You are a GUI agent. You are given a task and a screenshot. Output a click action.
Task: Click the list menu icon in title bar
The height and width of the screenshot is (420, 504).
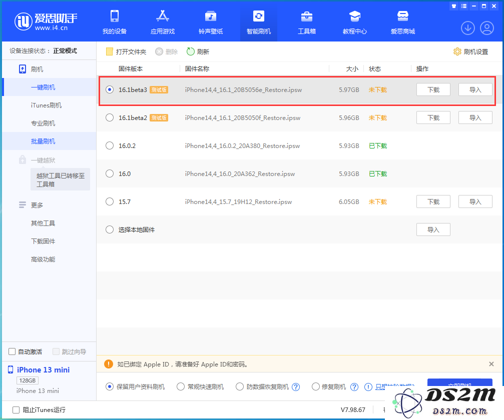tap(464, 6)
